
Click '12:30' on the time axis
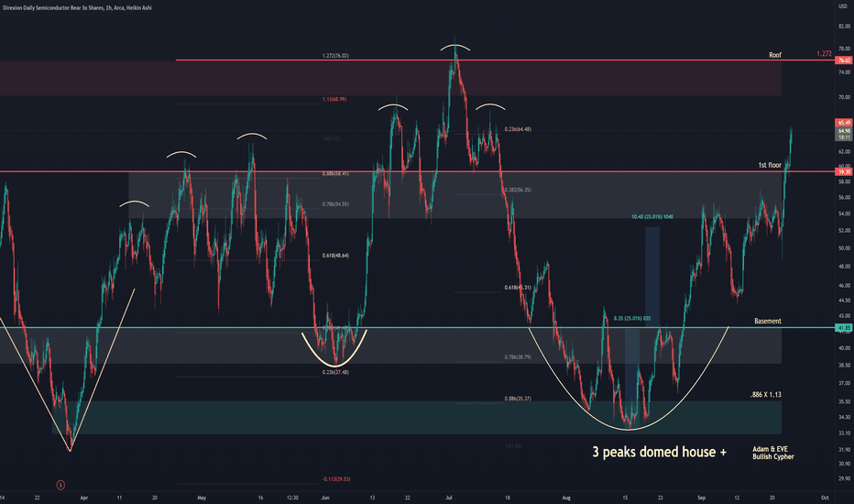click(x=292, y=498)
